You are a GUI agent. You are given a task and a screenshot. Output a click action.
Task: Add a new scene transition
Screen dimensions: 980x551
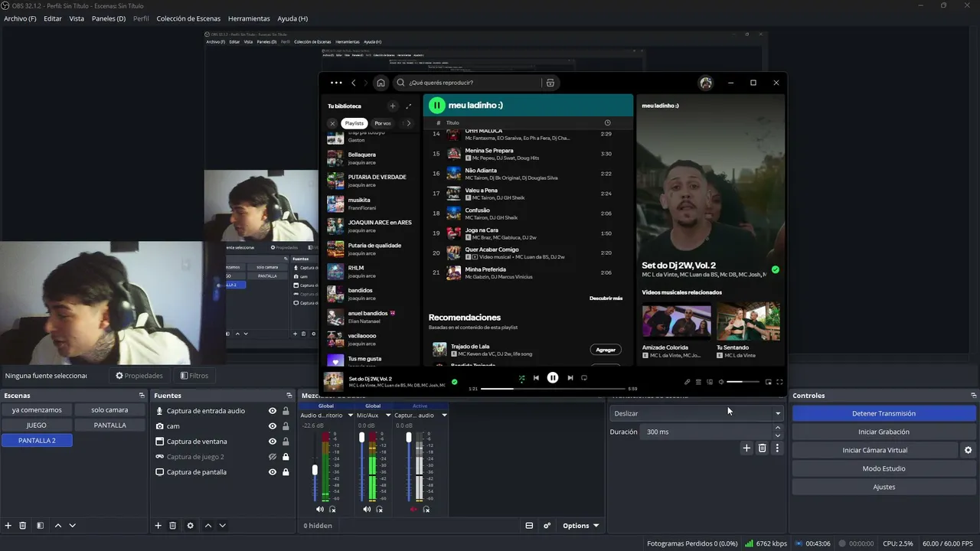point(746,448)
